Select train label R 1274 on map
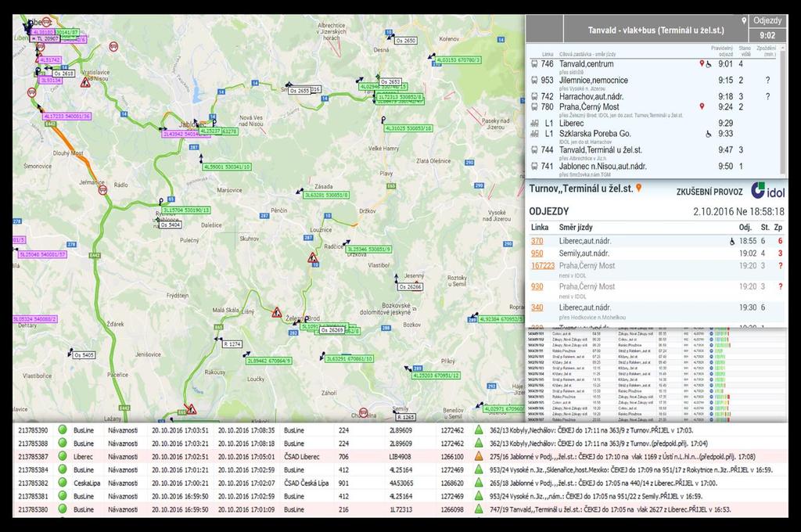This screenshot has height=532, width=801. [x=232, y=344]
